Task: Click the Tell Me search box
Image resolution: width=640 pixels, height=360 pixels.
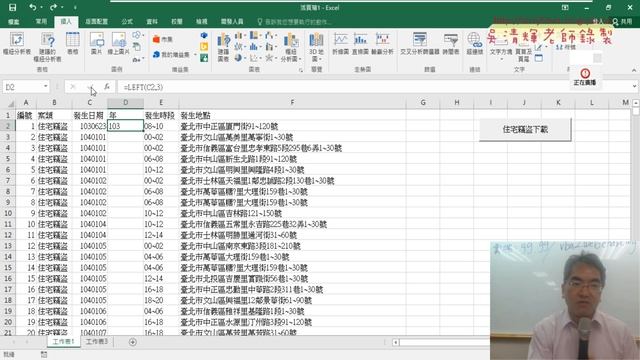Action: click(295, 22)
